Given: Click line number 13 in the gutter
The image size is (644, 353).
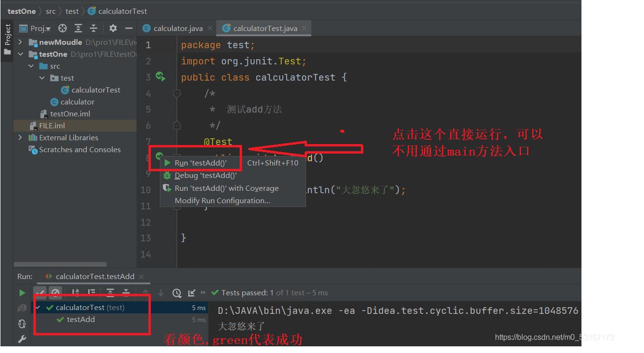Looking at the screenshot, I should (x=146, y=238).
